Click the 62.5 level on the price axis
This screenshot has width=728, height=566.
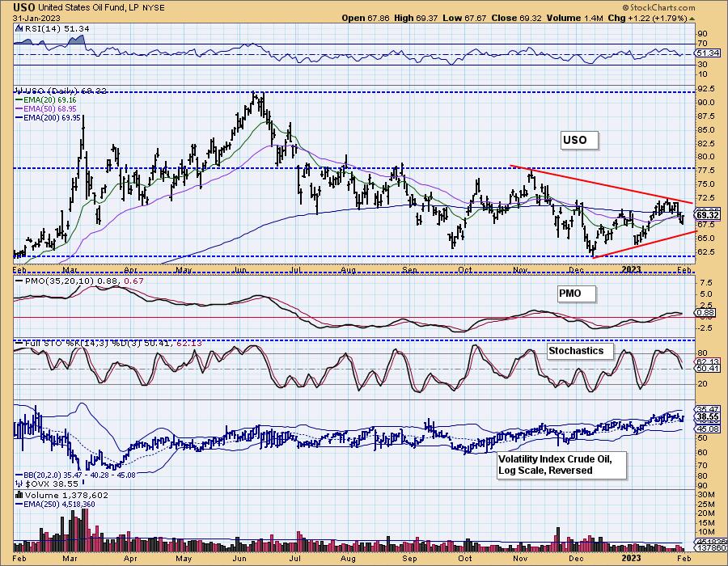(706, 252)
